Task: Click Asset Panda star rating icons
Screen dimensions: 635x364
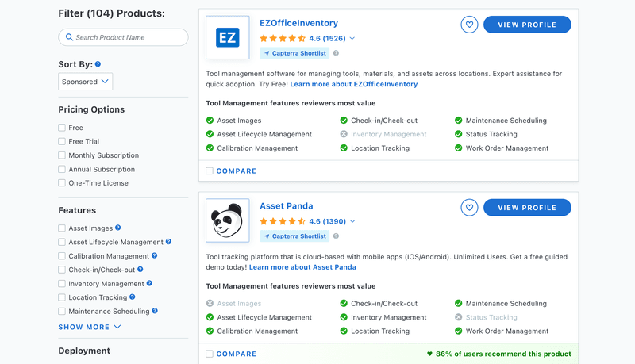Action: pos(283,221)
